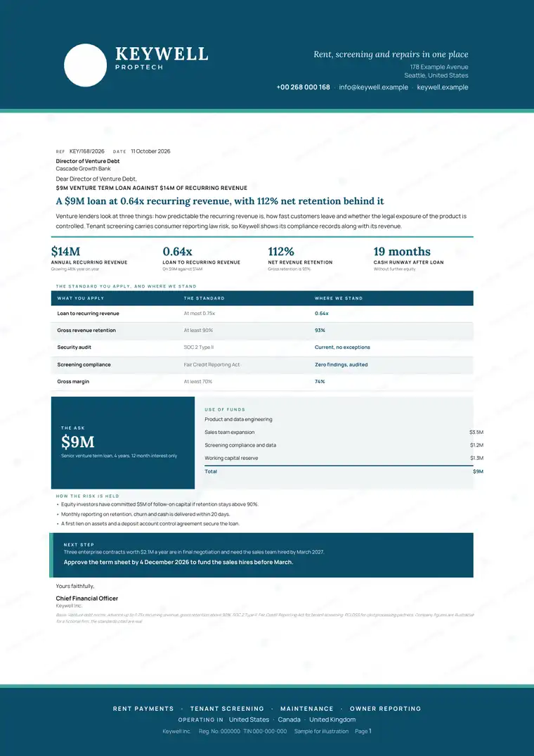This screenshot has width=534, height=756.
Task: Click the 'Fair Credit Reporting Act' cell
Action: point(212,365)
